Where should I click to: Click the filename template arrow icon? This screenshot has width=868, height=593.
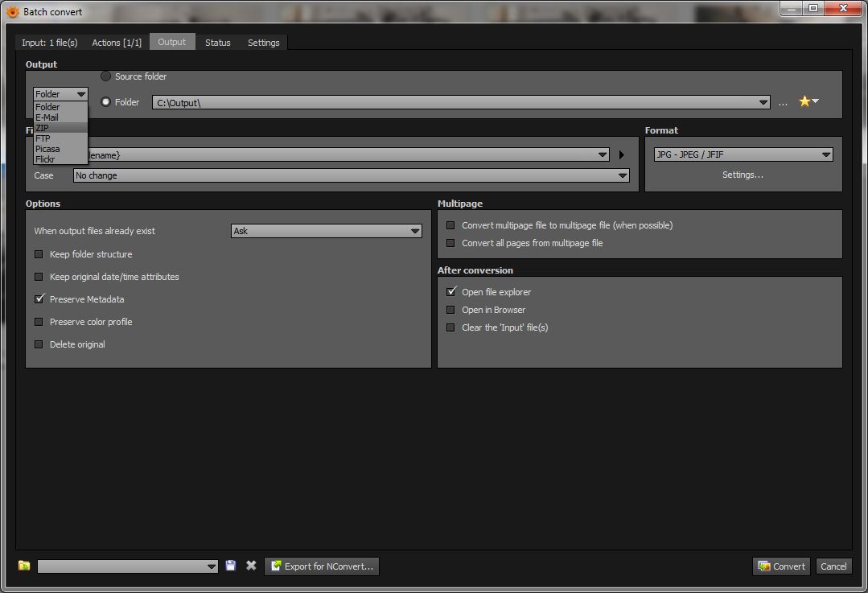(621, 155)
